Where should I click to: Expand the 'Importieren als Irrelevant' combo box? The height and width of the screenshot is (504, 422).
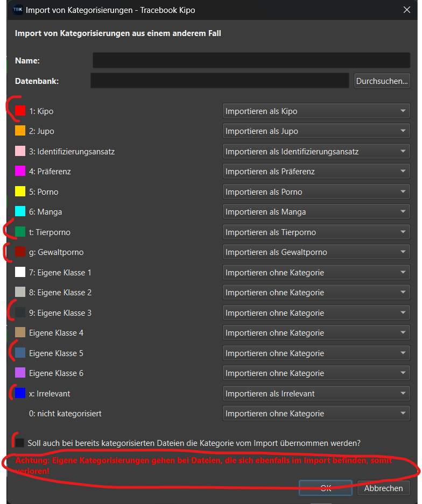tap(316, 393)
